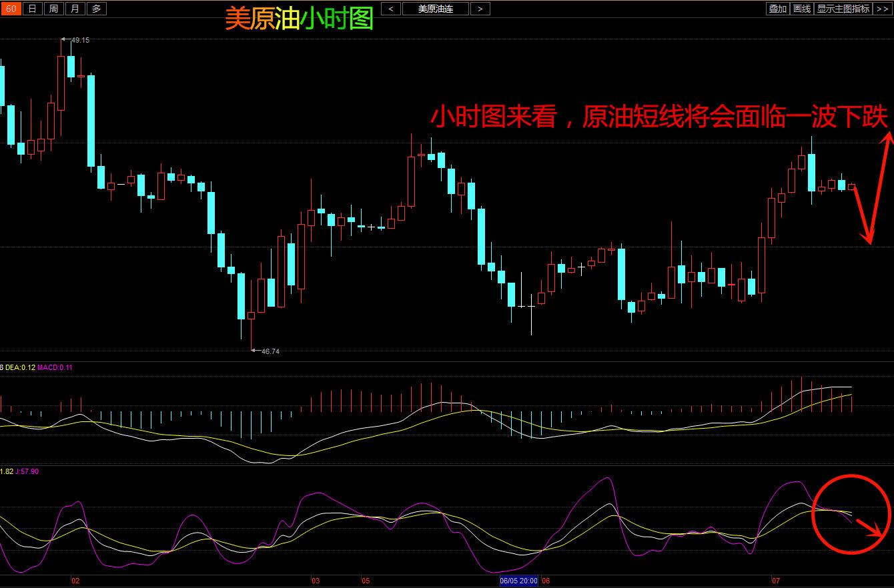
Task: Click the J:57.90 KDJ value
Action: click(27, 471)
